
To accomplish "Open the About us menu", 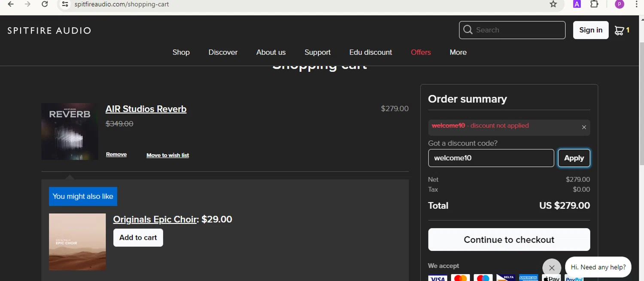I will point(271,52).
